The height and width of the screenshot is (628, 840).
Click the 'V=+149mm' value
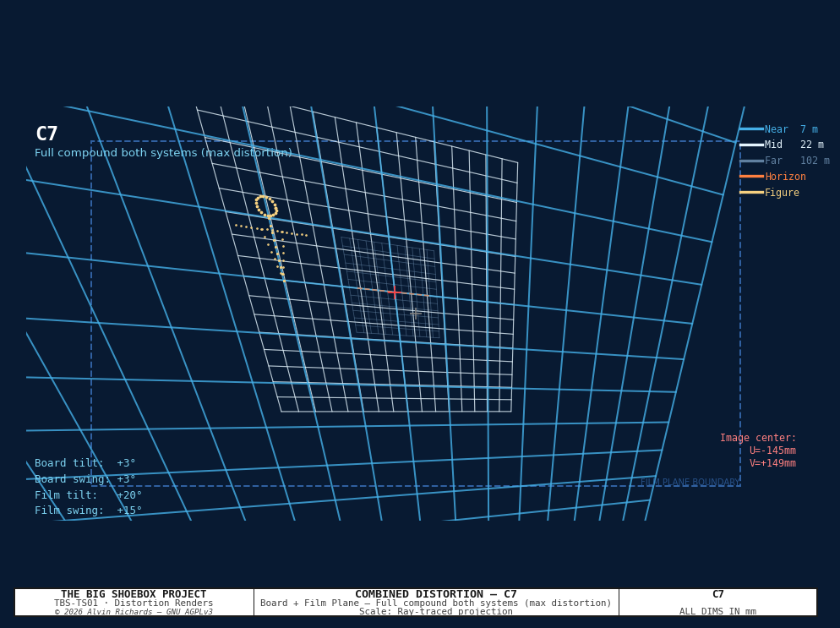coord(772,463)
